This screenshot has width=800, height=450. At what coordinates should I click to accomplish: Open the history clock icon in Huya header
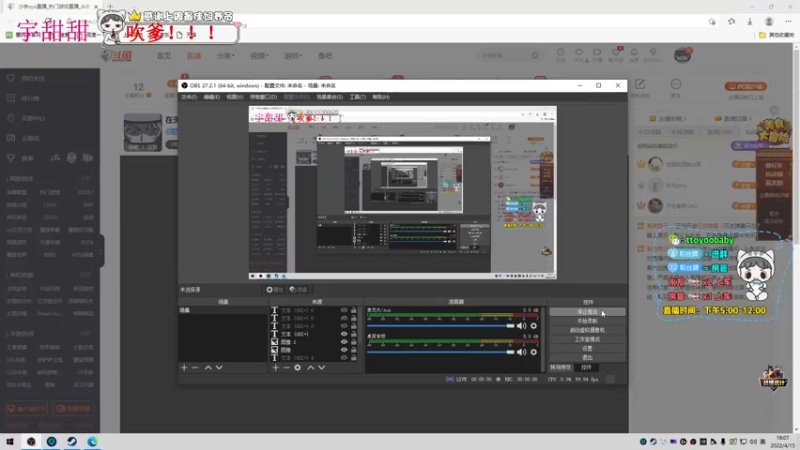pyautogui.click(x=560, y=53)
